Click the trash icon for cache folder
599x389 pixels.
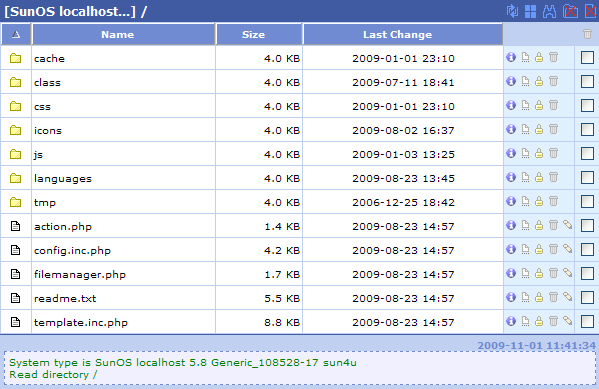pyautogui.click(x=553, y=57)
